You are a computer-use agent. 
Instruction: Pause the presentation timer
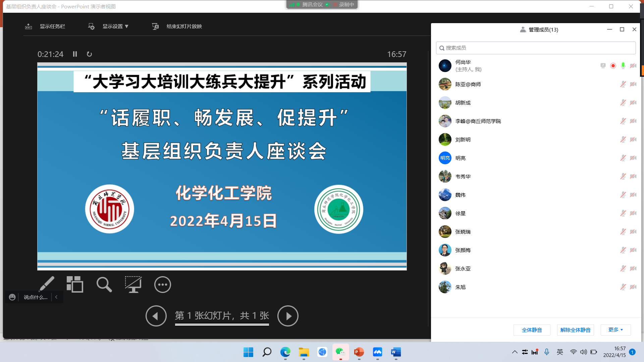coord(75,54)
